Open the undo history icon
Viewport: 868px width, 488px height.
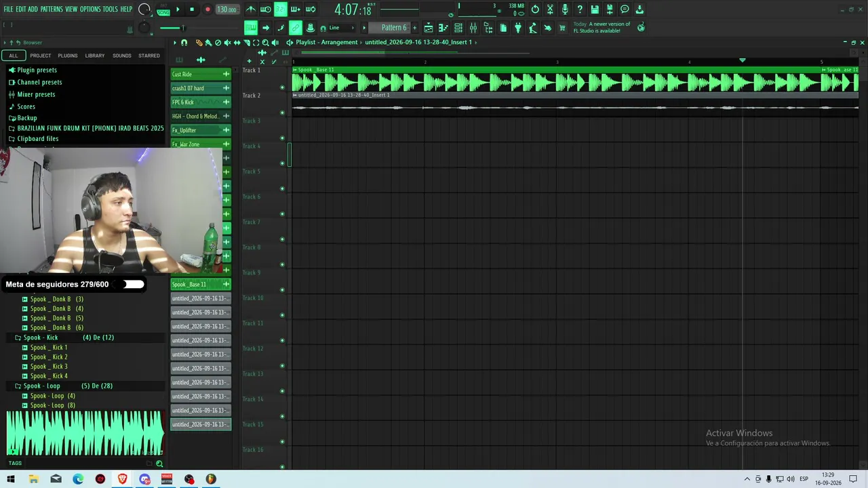coord(536,9)
